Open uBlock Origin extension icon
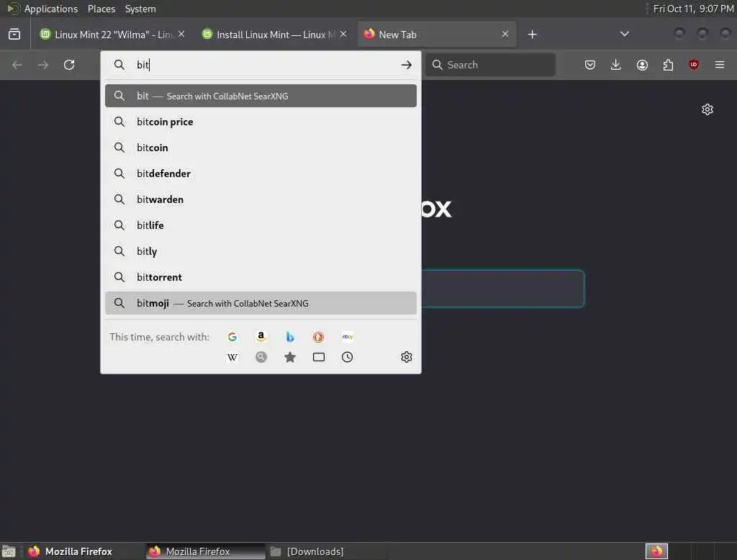737x560 pixels. [x=694, y=64]
